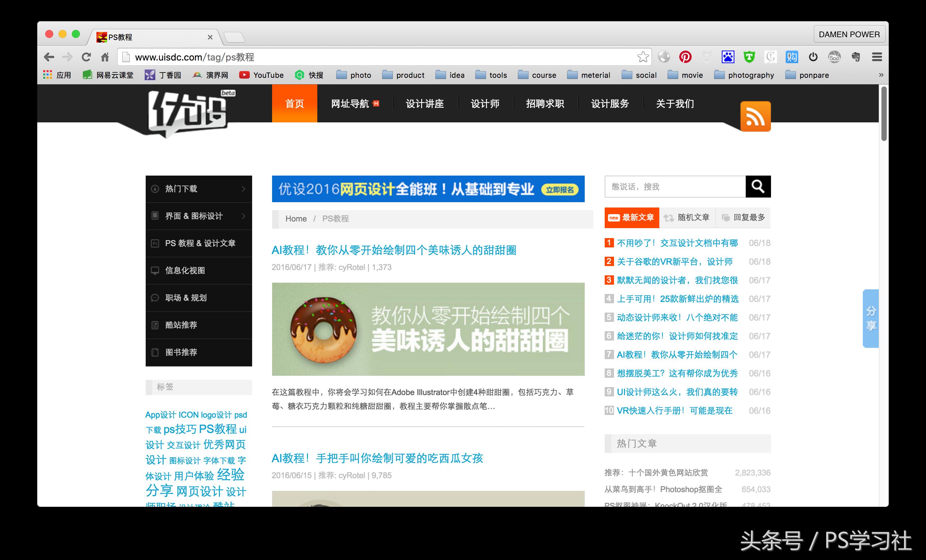Click the browser Home button
926x560 pixels.
(105, 57)
